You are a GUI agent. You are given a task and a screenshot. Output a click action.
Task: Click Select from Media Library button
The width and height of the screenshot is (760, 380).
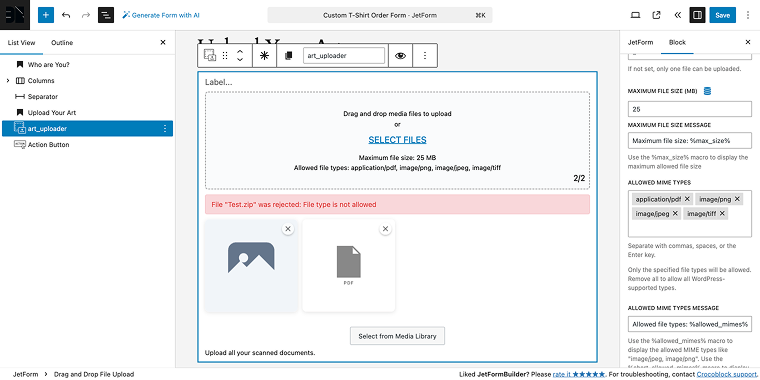pyautogui.click(x=397, y=336)
